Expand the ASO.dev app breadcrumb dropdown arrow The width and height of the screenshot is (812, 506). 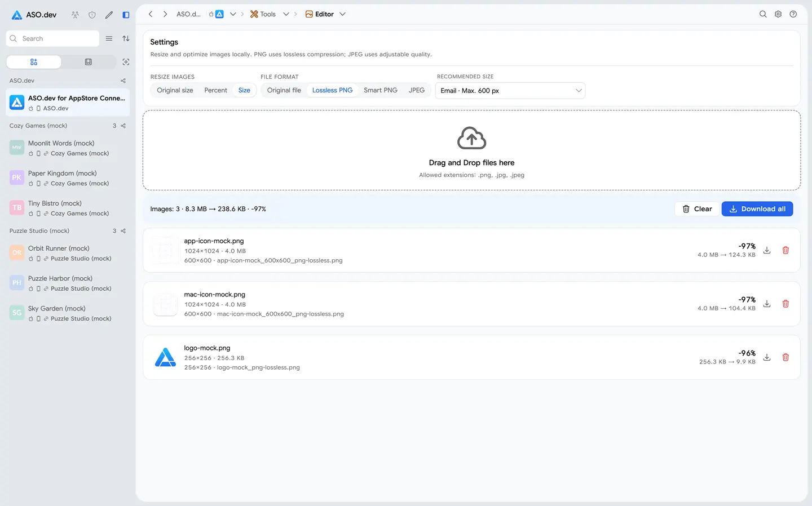point(233,14)
